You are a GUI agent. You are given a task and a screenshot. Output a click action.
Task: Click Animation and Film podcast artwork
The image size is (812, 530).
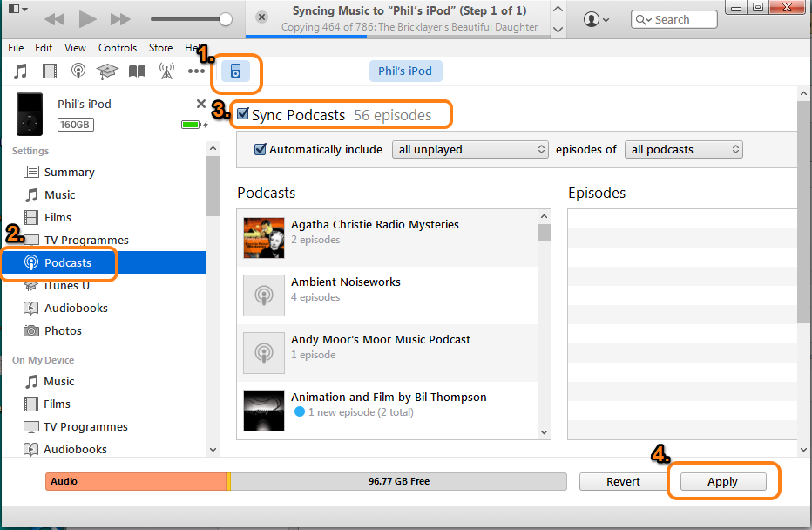click(x=264, y=411)
